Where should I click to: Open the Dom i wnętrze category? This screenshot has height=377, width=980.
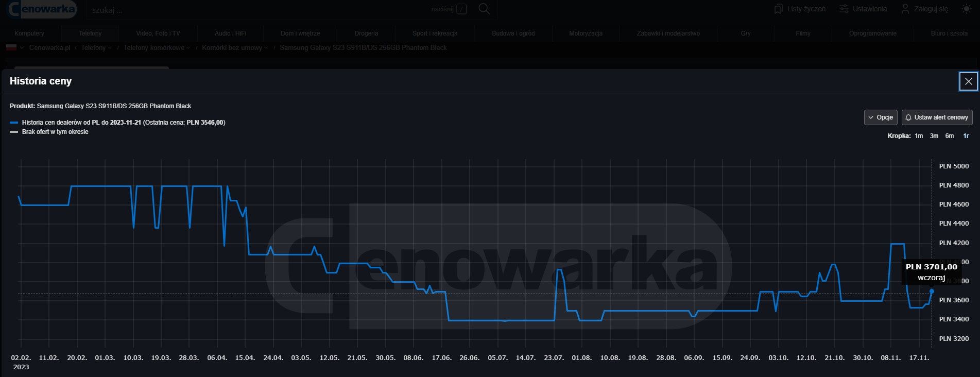coord(300,33)
